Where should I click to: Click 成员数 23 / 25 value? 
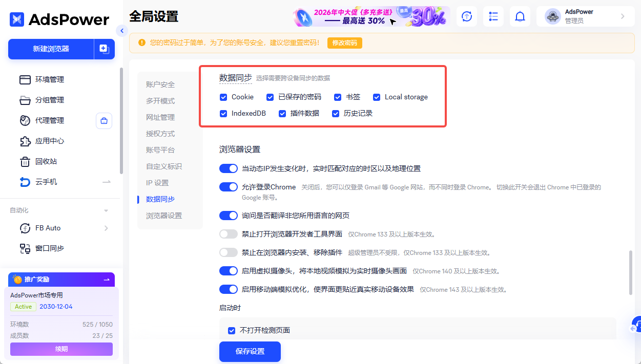tap(102, 336)
